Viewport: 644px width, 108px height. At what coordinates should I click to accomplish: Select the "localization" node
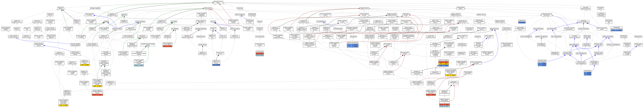240,8
